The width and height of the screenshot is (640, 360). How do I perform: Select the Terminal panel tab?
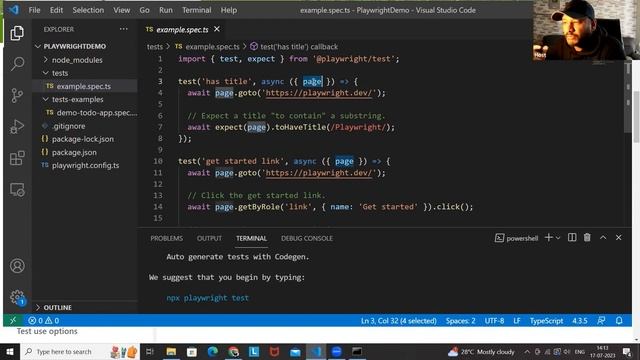point(251,238)
